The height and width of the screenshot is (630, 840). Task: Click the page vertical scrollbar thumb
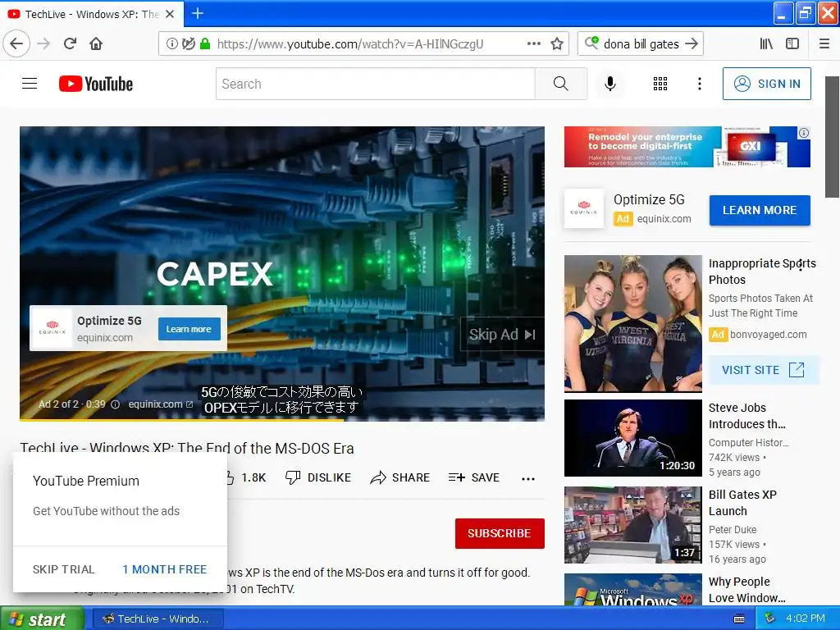[x=832, y=137]
